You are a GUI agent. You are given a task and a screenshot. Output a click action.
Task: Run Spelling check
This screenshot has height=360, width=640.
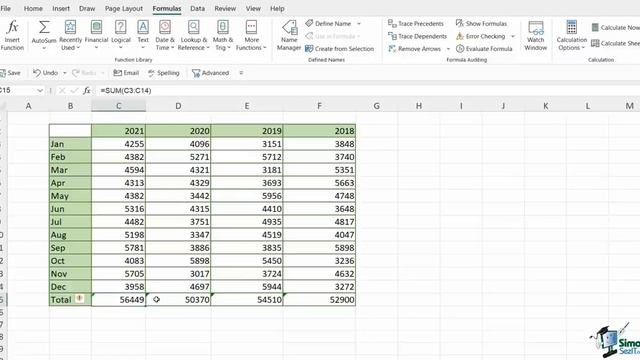pos(164,73)
